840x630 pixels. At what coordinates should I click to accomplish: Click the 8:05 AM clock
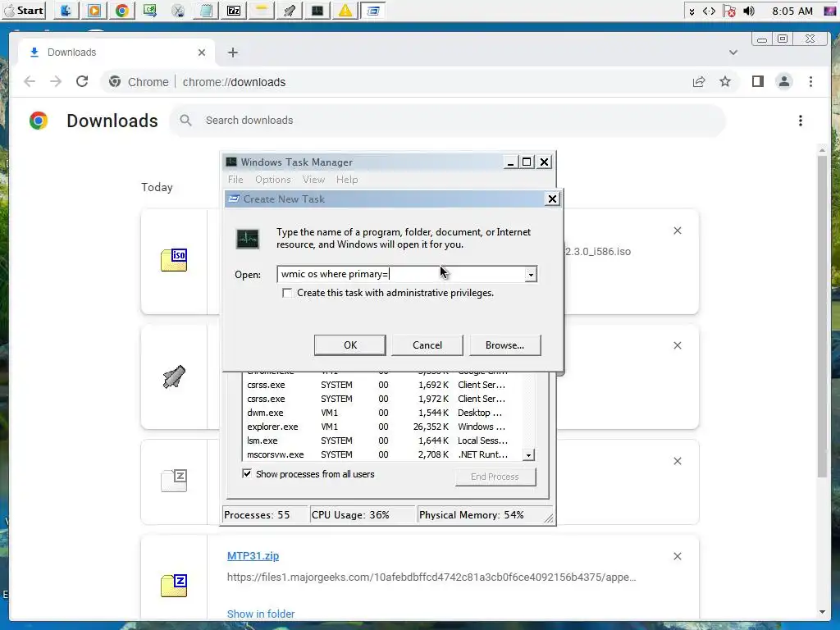(792, 11)
